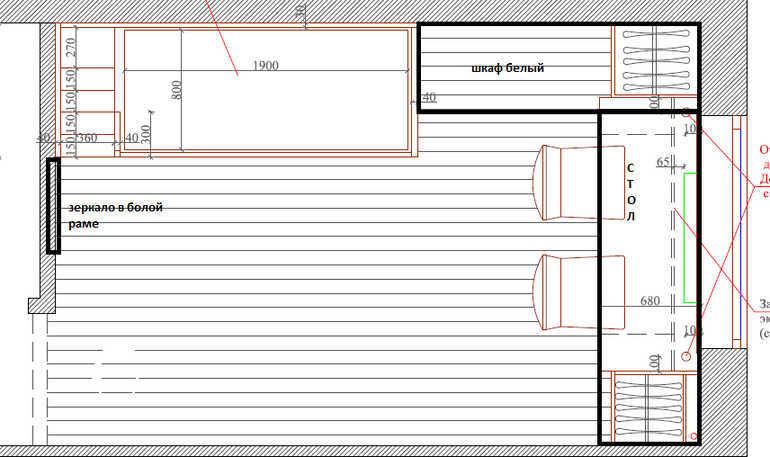Click the 680 dimension on desk
This screenshot has height=457, width=770.
(x=651, y=300)
